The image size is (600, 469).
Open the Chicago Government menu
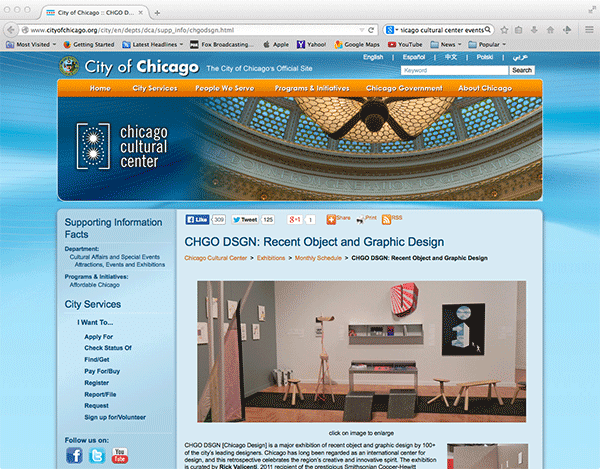(x=404, y=88)
